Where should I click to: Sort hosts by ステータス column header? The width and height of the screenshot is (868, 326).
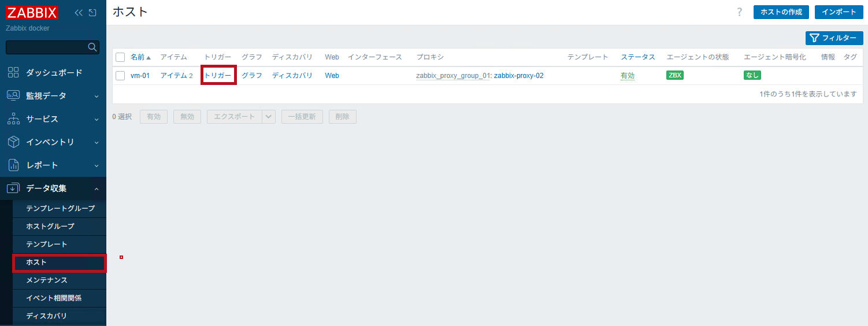[638, 57]
